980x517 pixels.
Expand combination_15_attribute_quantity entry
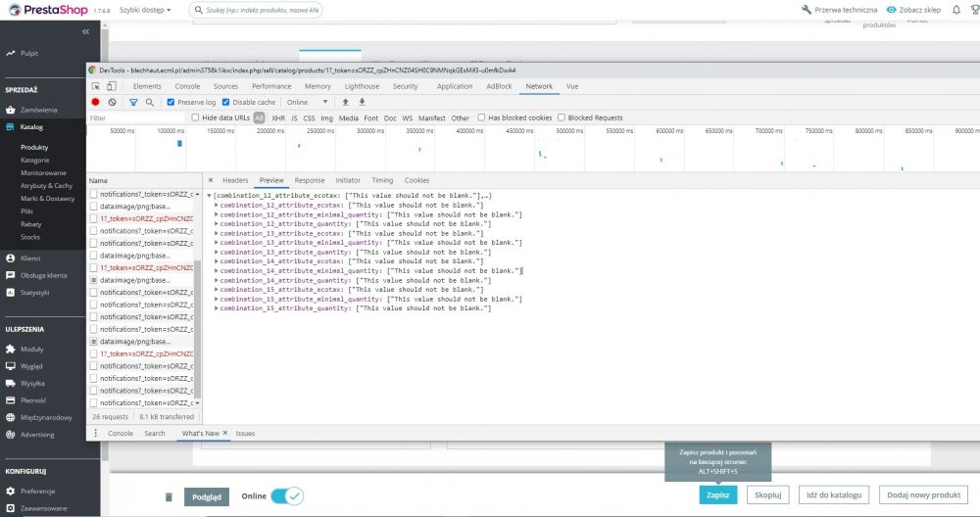click(x=217, y=307)
